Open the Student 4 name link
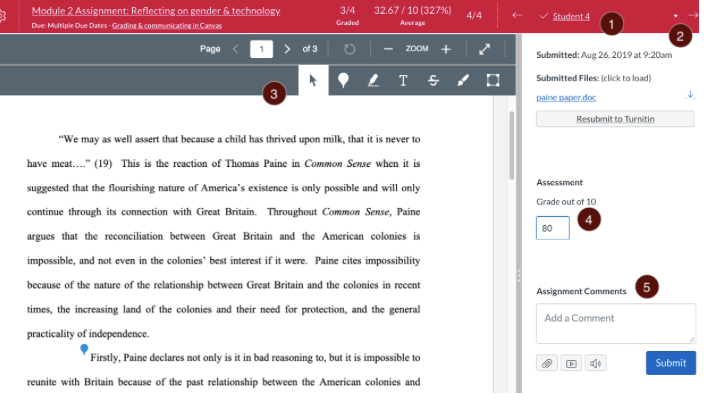Image resolution: width=704 pixels, height=404 pixels. click(571, 17)
